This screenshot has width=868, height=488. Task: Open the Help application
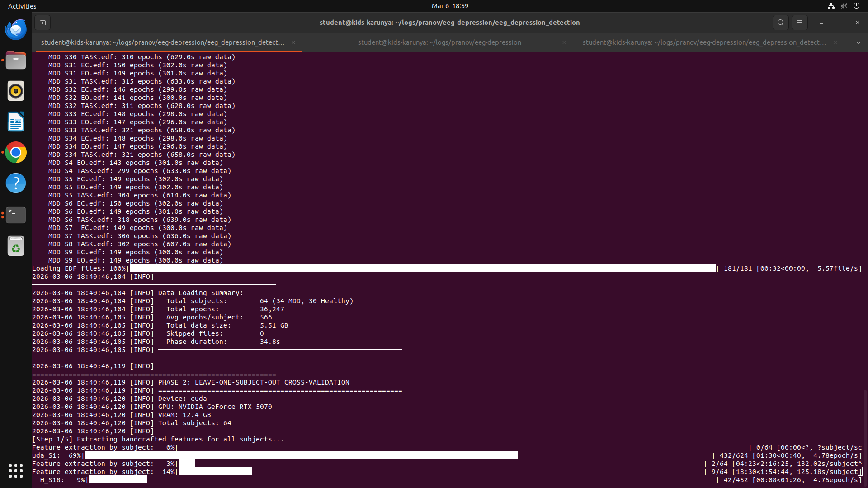tap(16, 183)
